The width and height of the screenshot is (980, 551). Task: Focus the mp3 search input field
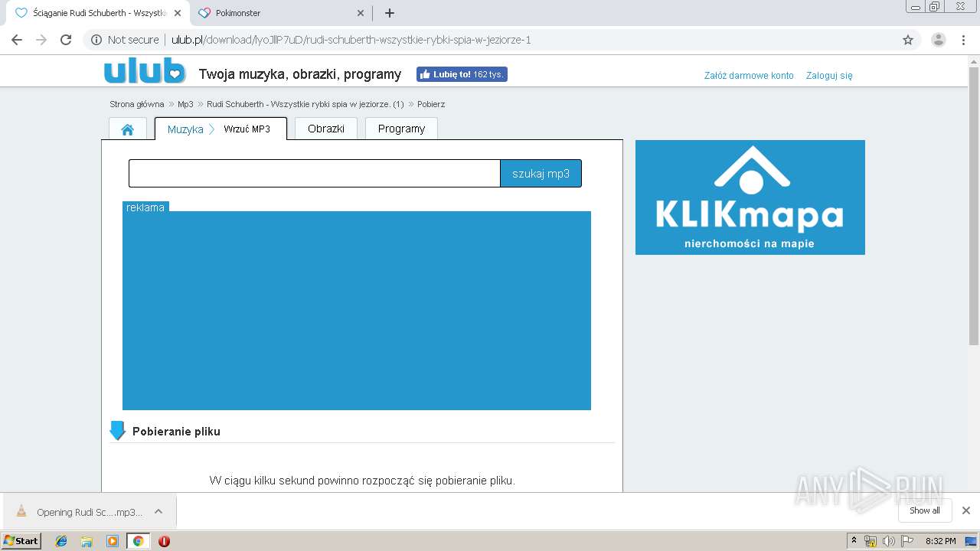click(315, 174)
